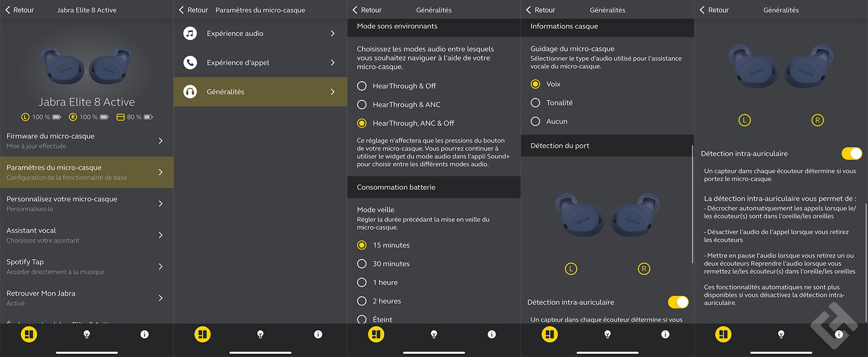Select Voix guidance option
Image resolution: width=868 pixels, height=357 pixels.
coord(535,84)
